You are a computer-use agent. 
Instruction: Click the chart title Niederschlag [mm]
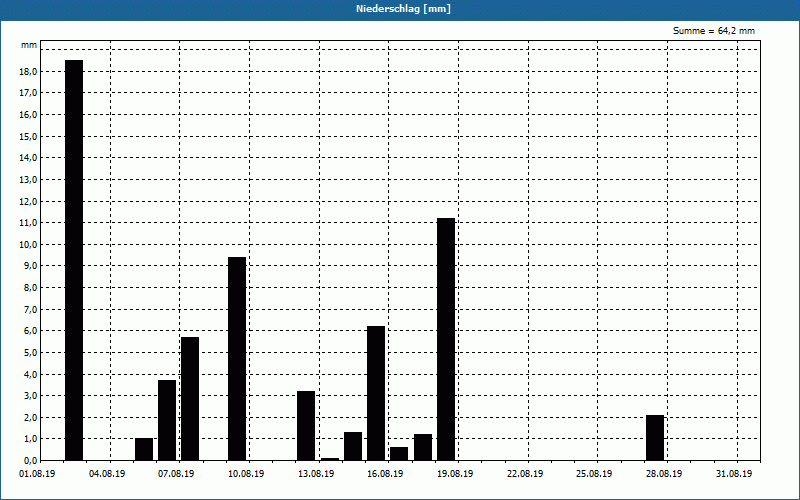(403, 9)
